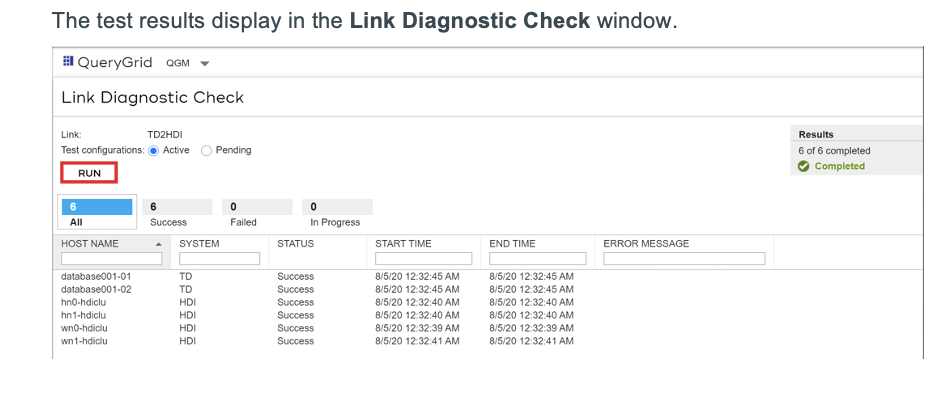The image size is (948, 408).
Task: Click the green Completed checkmark icon
Action: [804, 166]
